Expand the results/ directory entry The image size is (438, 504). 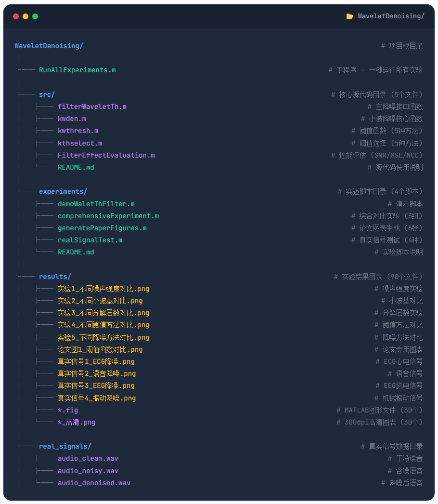coord(55,277)
